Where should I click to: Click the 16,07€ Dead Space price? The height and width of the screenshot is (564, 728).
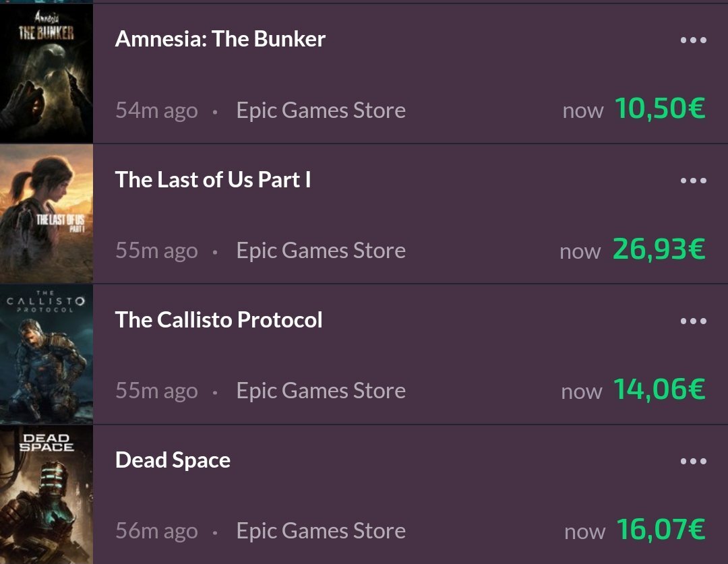(661, 530)
